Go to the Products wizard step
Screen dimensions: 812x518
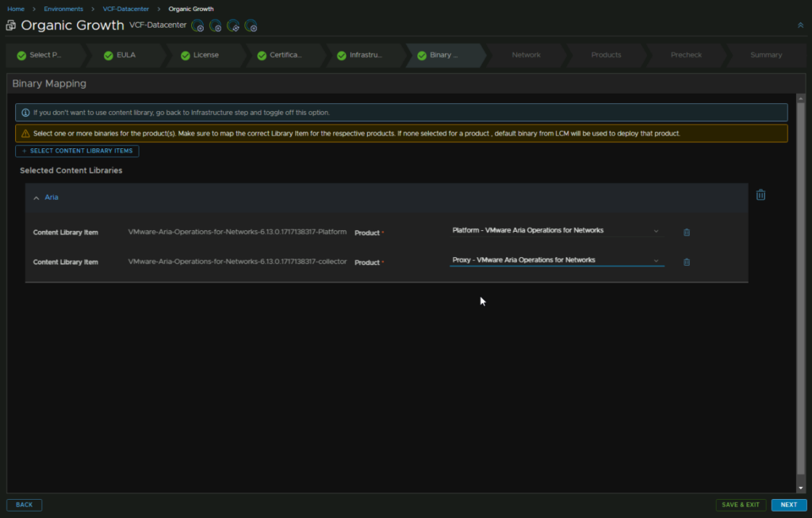pos(606,55)
